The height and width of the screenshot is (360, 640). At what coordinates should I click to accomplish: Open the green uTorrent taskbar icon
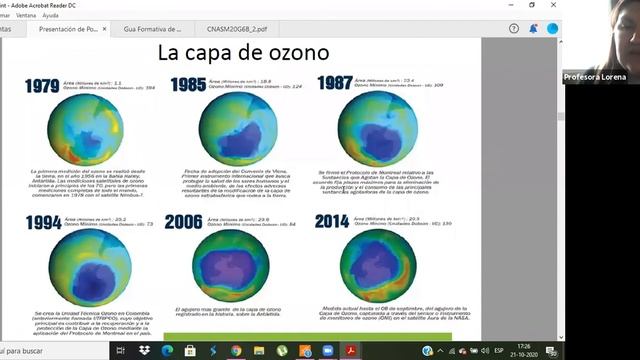coord(282,351)
